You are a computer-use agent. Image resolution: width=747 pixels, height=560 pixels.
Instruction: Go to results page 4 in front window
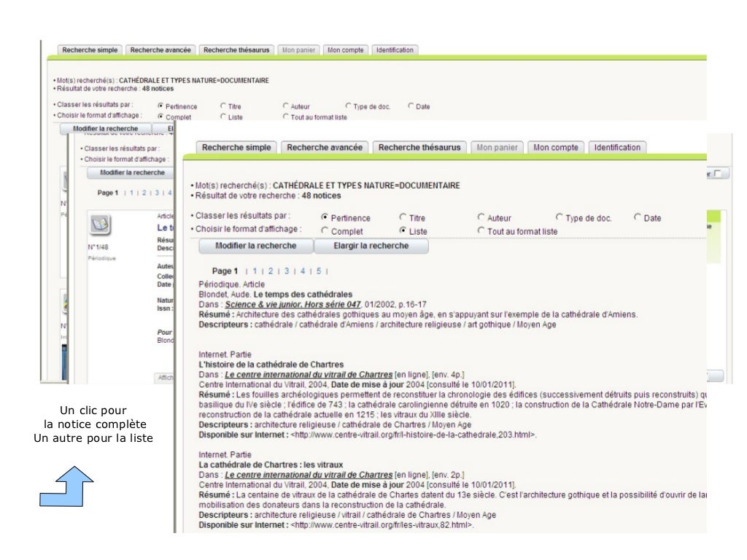pyautogui.click(x=303, y=271)
